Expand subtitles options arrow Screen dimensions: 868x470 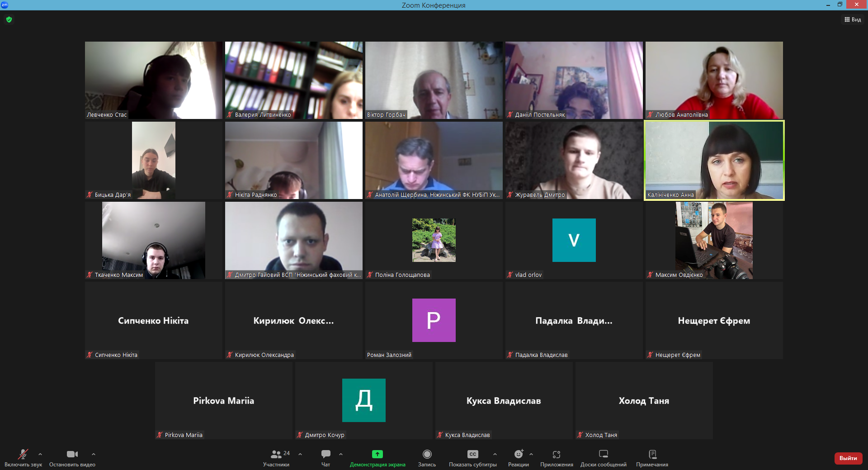[495, 454]
